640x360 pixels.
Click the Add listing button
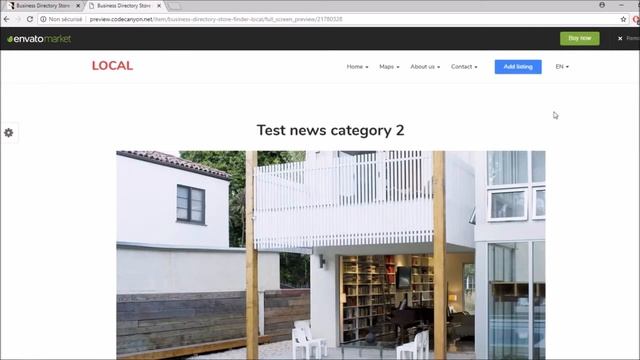(x=518, y=67)
